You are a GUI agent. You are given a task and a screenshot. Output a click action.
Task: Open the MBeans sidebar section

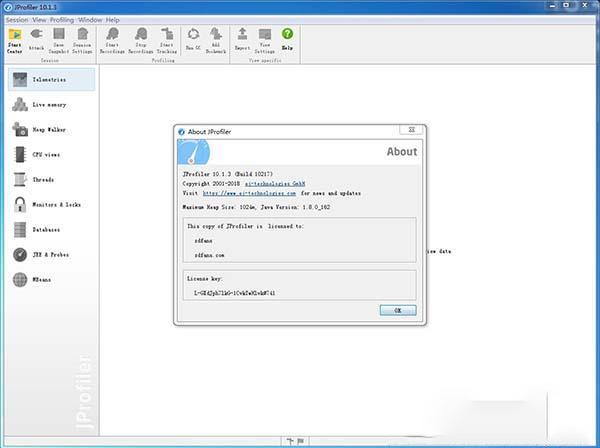pyautogui.click(x=52, y=280)
